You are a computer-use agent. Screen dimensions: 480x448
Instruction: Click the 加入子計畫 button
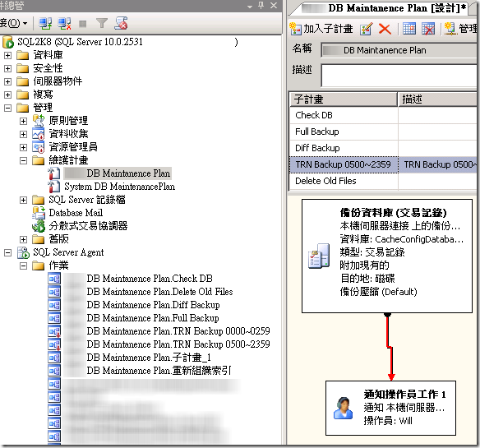[321, 29]
